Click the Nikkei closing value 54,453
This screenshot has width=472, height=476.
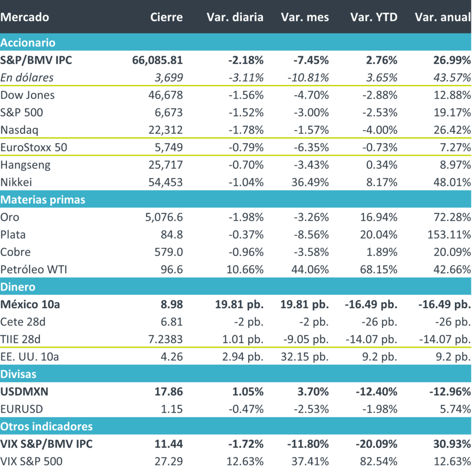(167, 182)
